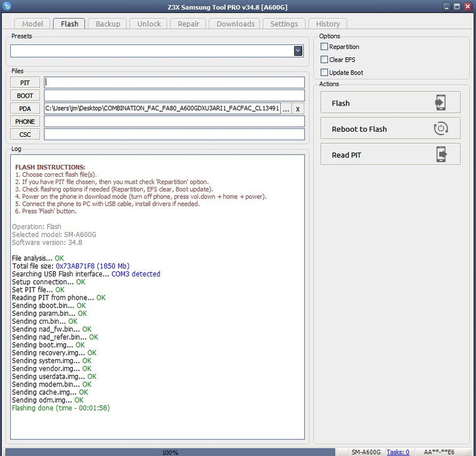This screenshot has width=476, height=456.
Task: Click the Reboot to Flash power icon
Action: [441, 129]
